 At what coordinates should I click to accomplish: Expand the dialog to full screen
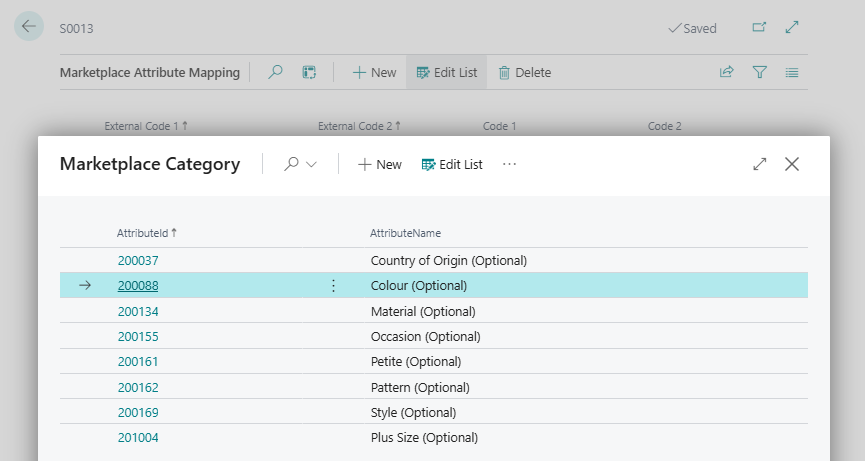pyautogui.click(x=759, y=164)
